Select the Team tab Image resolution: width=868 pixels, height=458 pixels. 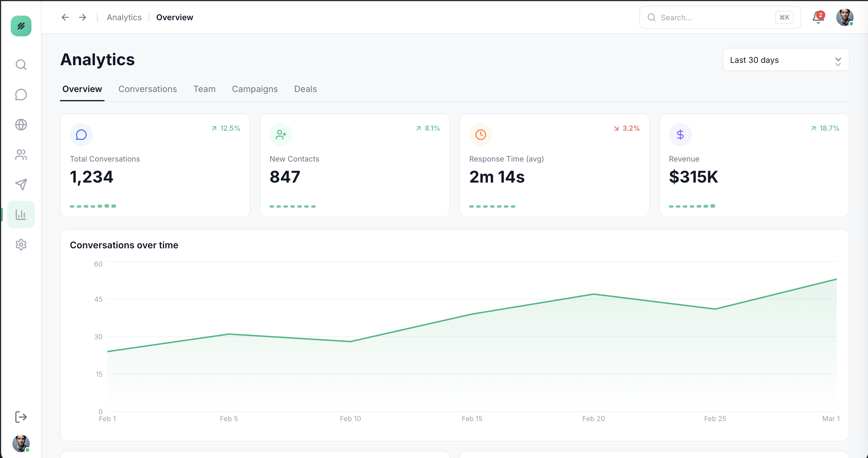tap(204, 89)
